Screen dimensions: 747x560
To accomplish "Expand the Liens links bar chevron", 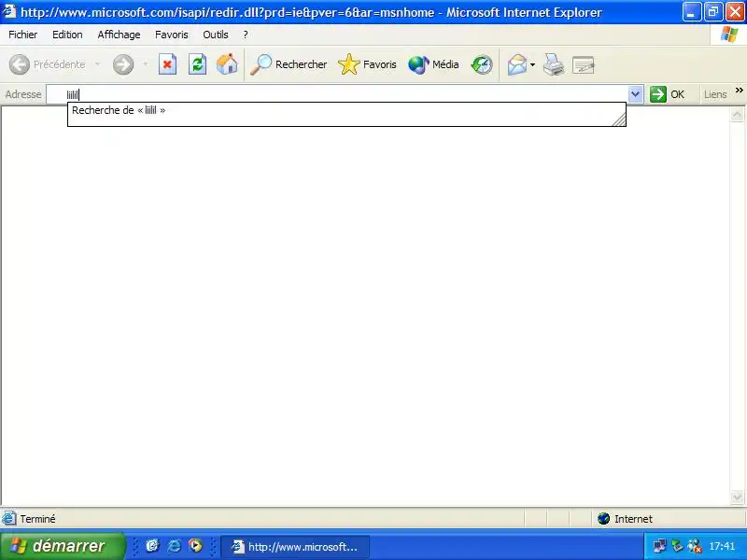I will click(739, 90).
